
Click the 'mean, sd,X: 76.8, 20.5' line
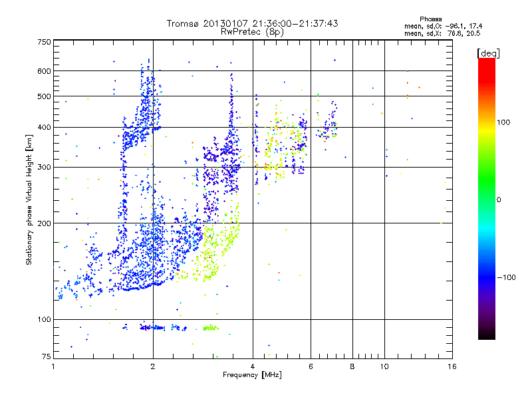[x=442, y=33]
